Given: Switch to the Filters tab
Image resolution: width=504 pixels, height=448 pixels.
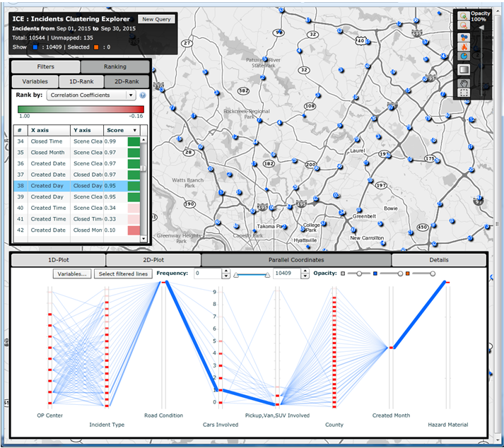Looking at the screenshot, I should pyautogui.click(x=45, y=66).
